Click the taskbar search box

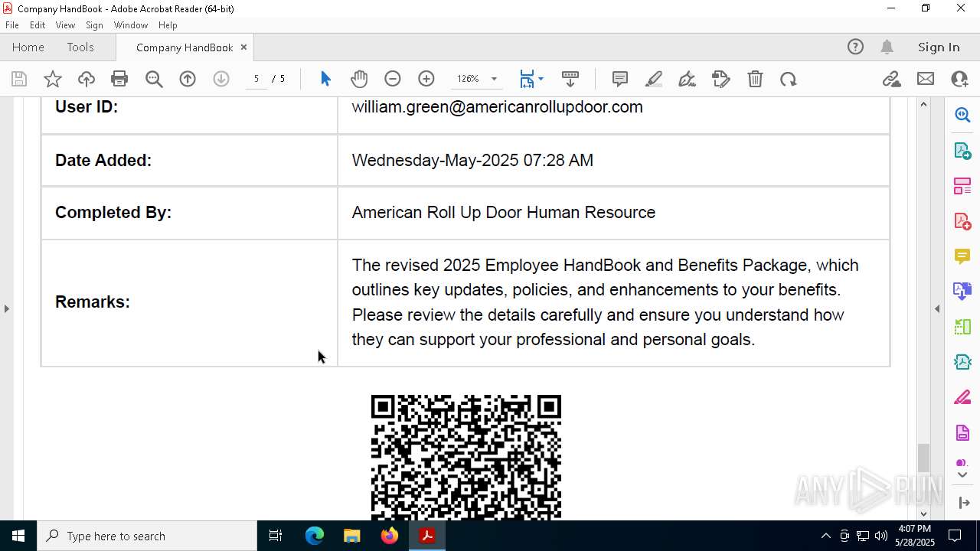click(147, 536)
